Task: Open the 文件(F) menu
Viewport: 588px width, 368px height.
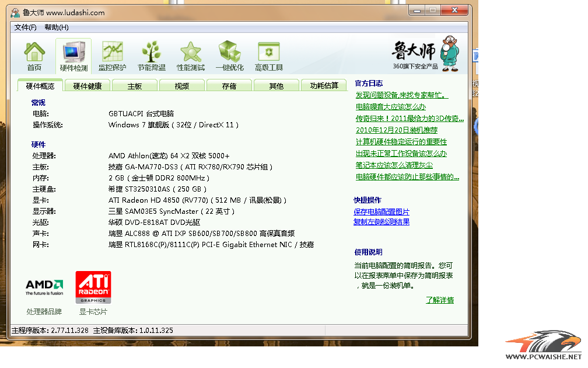Action: click(26, 27)
